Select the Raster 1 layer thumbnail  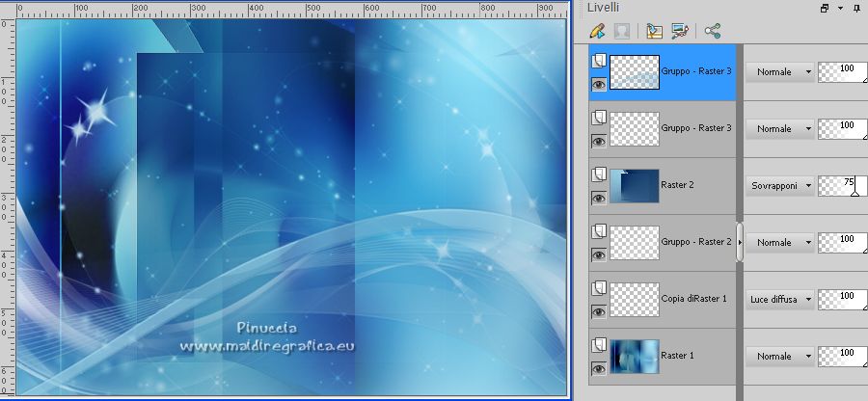click(635, 357)
